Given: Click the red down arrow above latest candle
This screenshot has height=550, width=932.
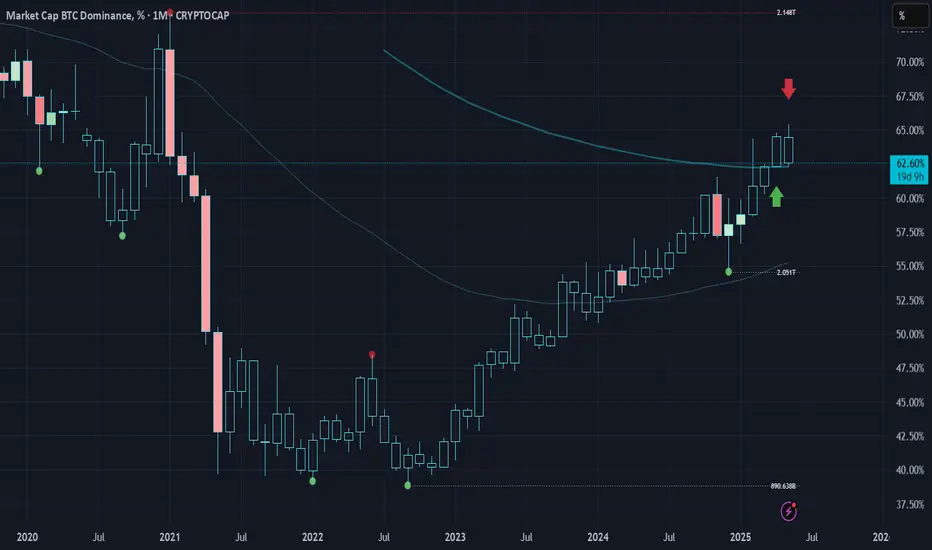Looking at the screenshot, I should tap(788, 89).
